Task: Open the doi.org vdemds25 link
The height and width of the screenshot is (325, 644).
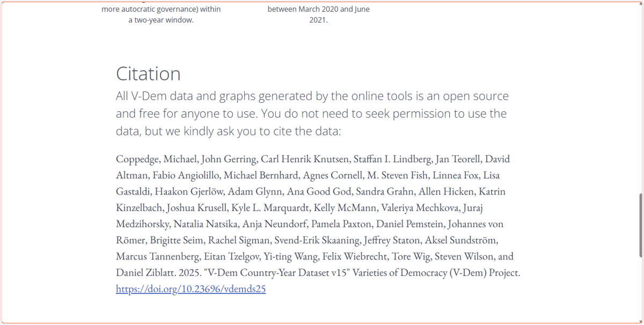Action: 191,289
